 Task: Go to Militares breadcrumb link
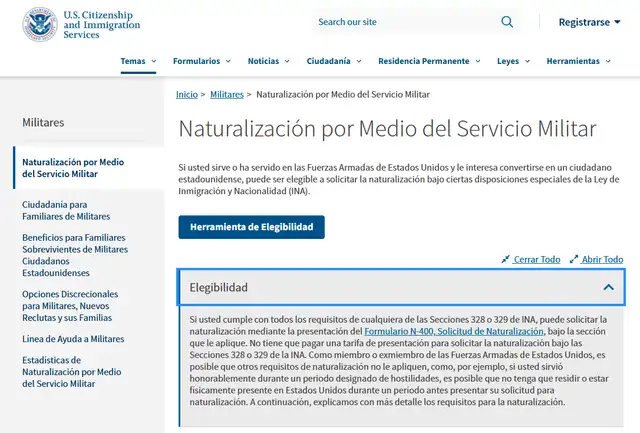click(227, 94)
